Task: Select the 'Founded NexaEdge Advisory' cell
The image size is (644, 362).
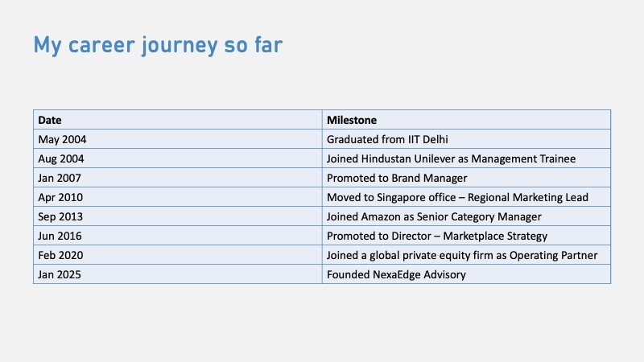Action: tap(466, 275)
